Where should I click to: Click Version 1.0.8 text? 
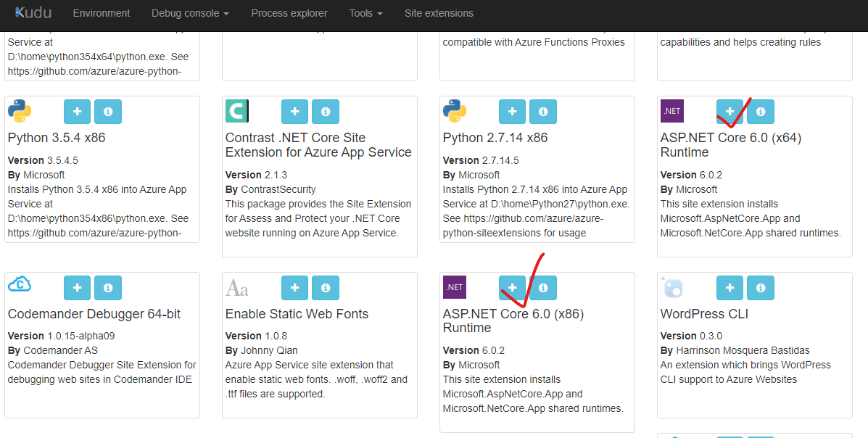tap(256, 336)
